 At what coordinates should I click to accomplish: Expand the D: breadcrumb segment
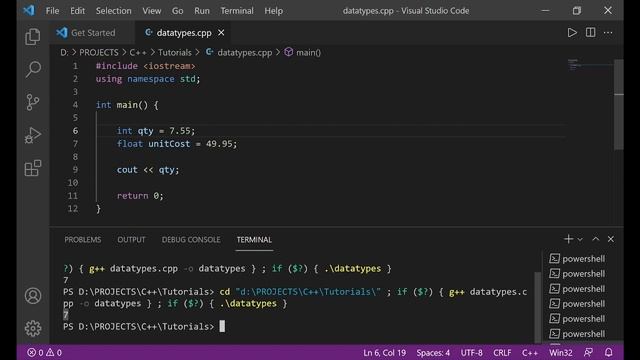coord(64,53)
